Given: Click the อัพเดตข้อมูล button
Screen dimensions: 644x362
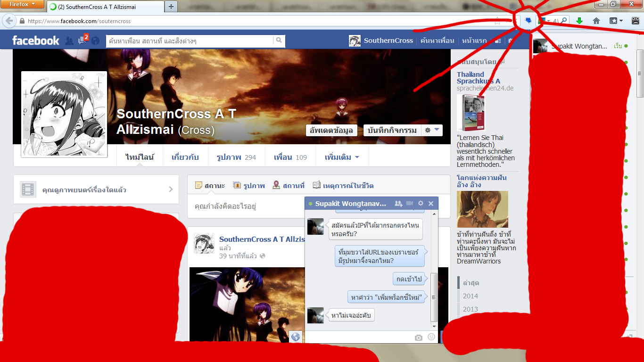Looking at the screenshot, I should 331,131.
